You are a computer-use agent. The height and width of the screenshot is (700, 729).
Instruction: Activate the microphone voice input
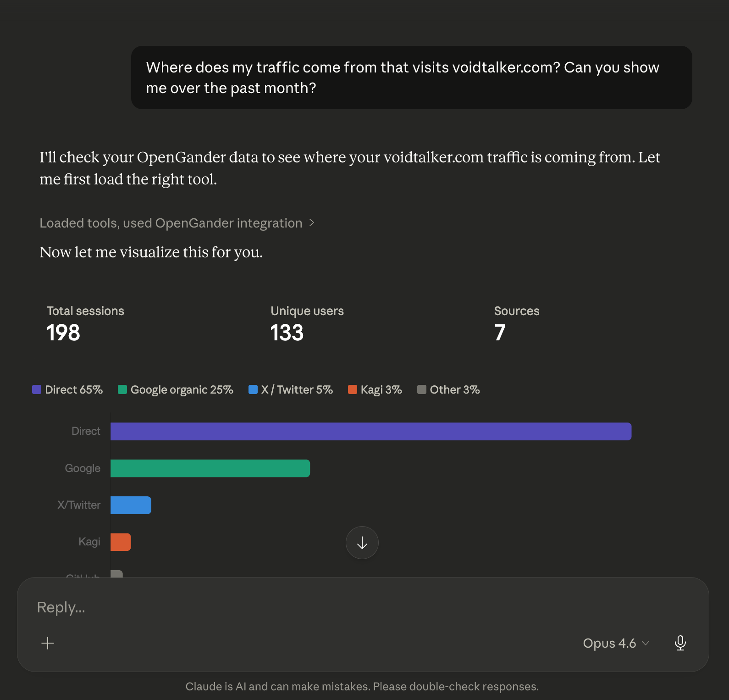pyautogui.click(x=680, y=643)
